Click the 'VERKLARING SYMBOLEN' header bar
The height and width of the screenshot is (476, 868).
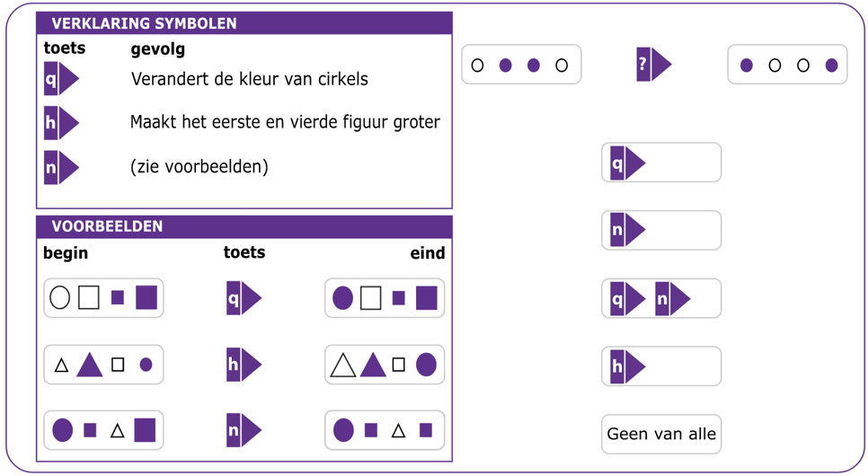click(x=244, y=23)
